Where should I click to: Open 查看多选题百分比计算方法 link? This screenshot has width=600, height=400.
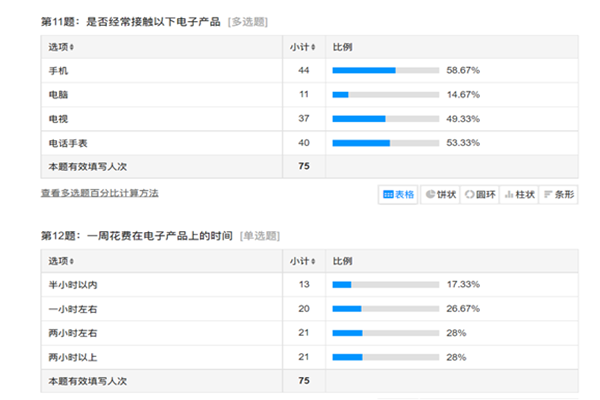[99, 193]
